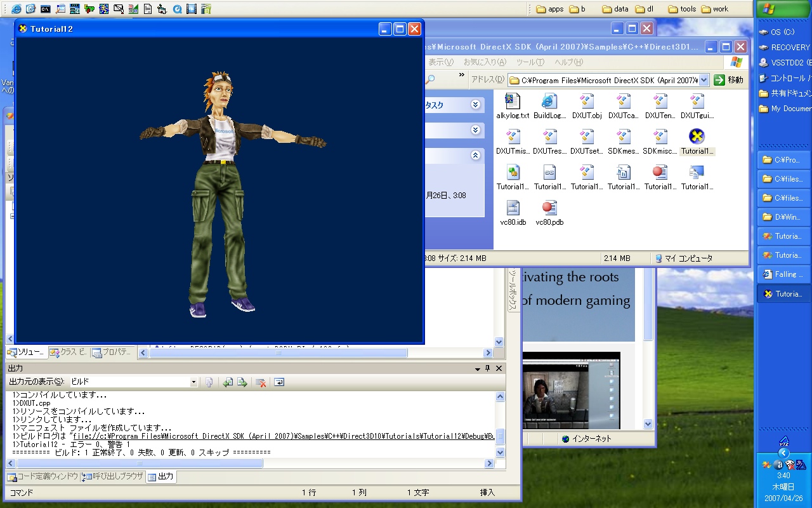This screenshot has height=508, width=812.
Task: Open the ツール(T) menu in Explorer
Action: 530,62
